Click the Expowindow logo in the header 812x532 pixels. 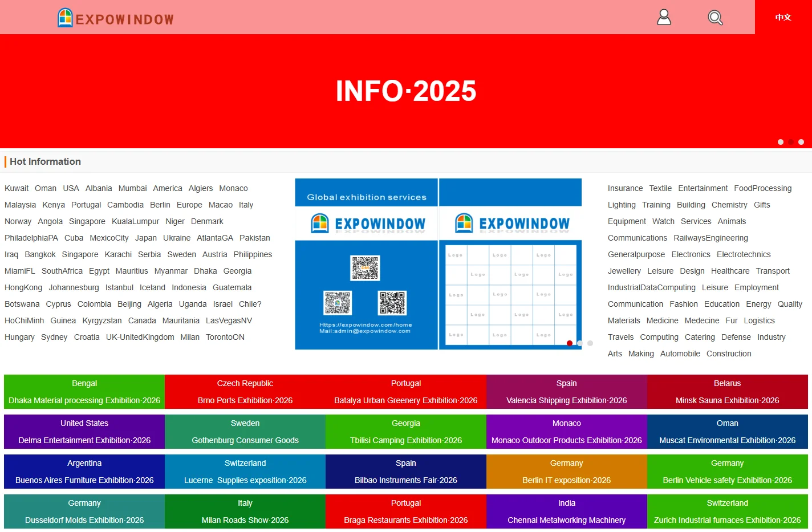click(116, 18)
